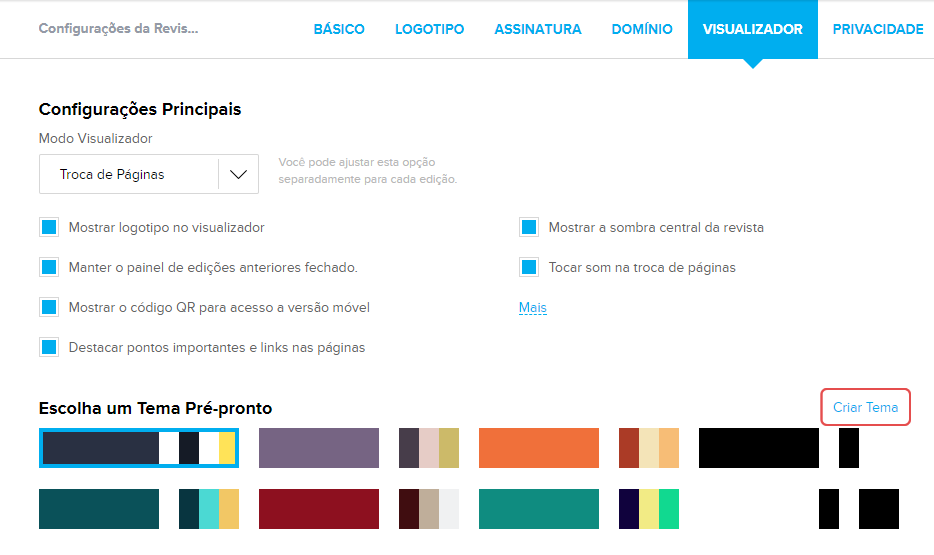The width and height of the screenshot is (934, 555).
Task: Click the Criar Tema button
Action: 865,407
